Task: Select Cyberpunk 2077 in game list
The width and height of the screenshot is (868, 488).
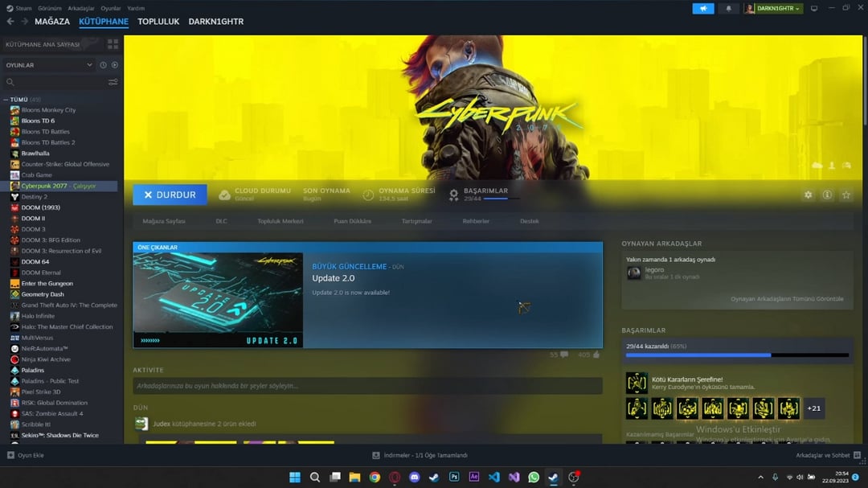Action: pyautogui.click(x=59, y=187)
